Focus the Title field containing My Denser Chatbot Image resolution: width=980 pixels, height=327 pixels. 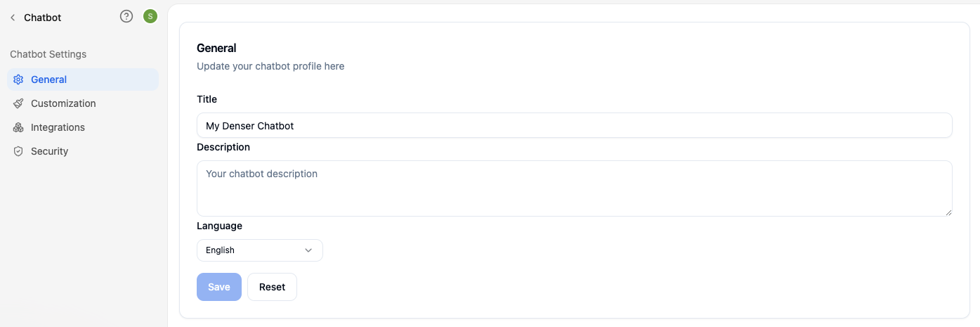coord(575,125)
